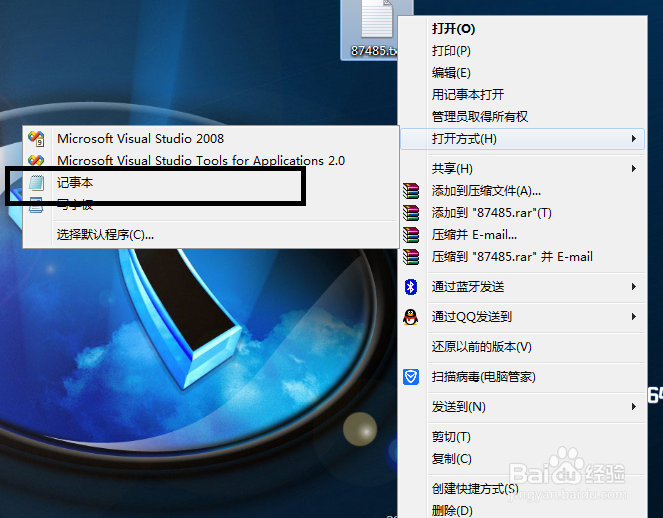Screen dimensions: 663x518
Task: Click the 添加到压缩文件(A) WinRAR icon
Action: (411, 191)
